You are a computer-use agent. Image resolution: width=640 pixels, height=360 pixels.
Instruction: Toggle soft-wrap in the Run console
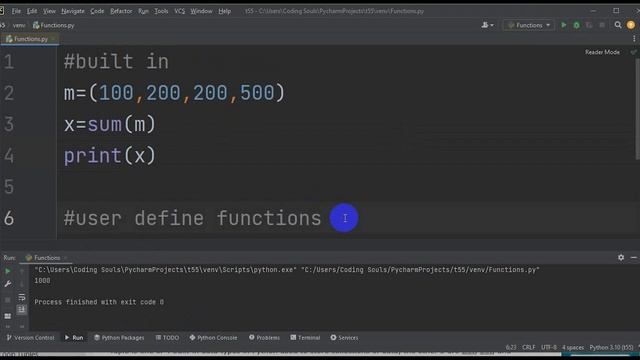pos(22,297)
